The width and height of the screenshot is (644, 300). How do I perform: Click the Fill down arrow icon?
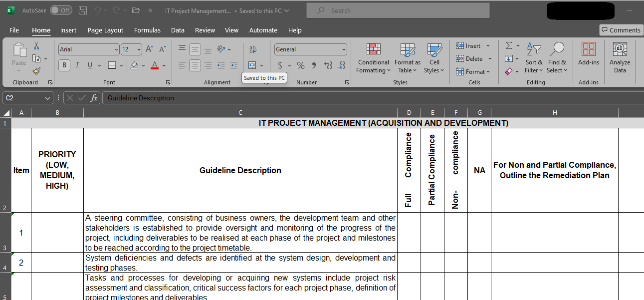(509, 58)
